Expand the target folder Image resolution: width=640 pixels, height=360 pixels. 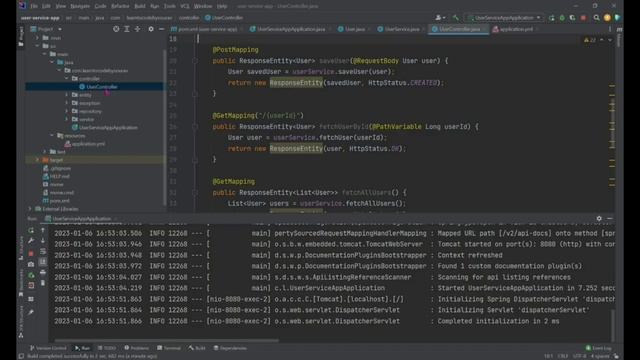tap(37, 160)
